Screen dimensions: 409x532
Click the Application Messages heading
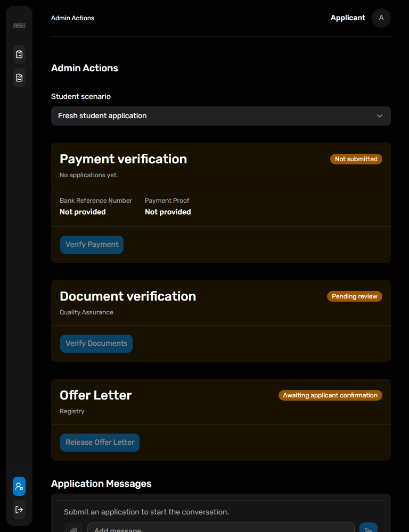click(x=101, y=484)
